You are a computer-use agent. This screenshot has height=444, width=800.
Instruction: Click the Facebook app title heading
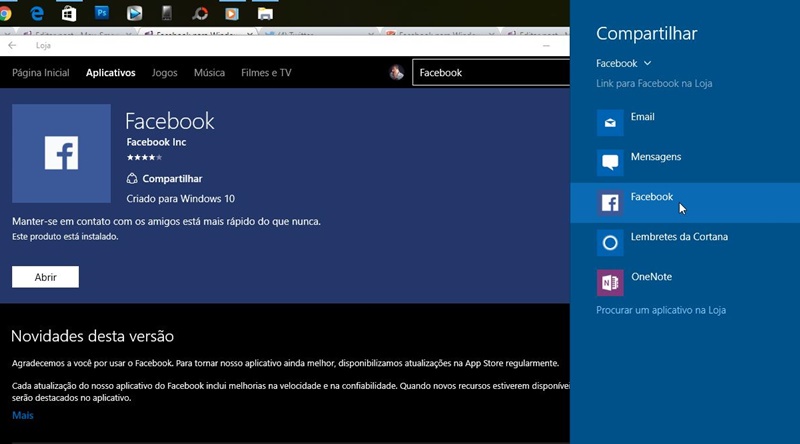tap(169, 121)
